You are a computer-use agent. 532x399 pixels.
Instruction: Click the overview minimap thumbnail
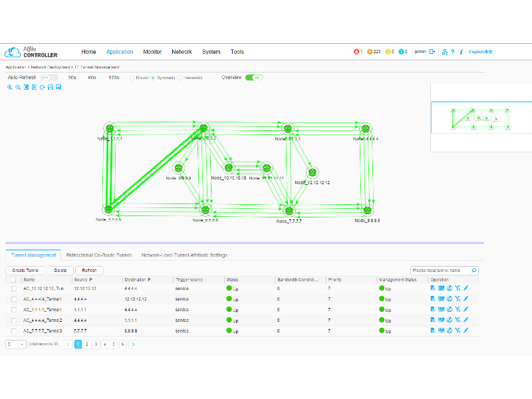pos(481,118)
